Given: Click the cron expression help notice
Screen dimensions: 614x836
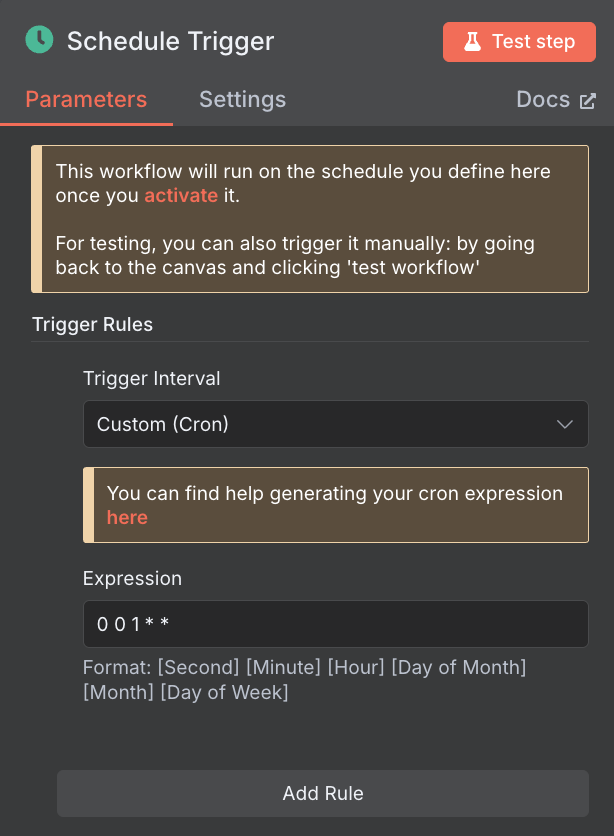Looking at the screenshot, I should click(336, 505).
